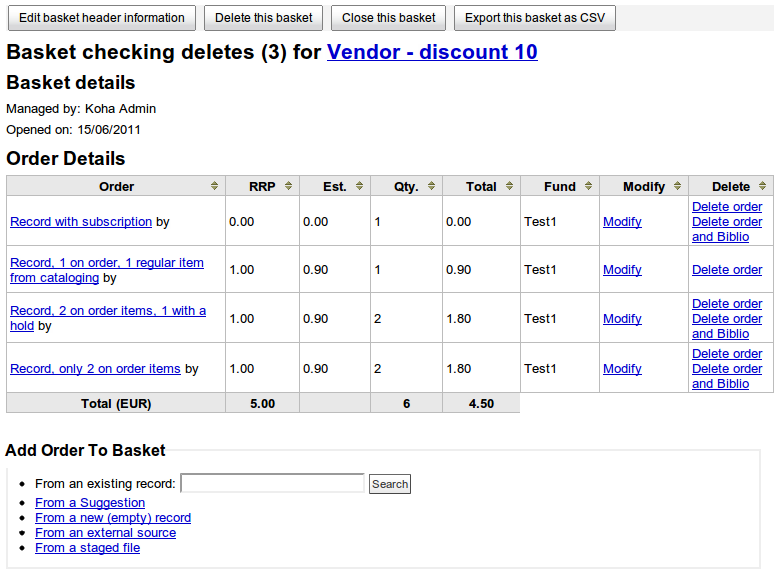Click the RRP column sort icon
This screenshot has height=583, width=781.
[288, 186]
